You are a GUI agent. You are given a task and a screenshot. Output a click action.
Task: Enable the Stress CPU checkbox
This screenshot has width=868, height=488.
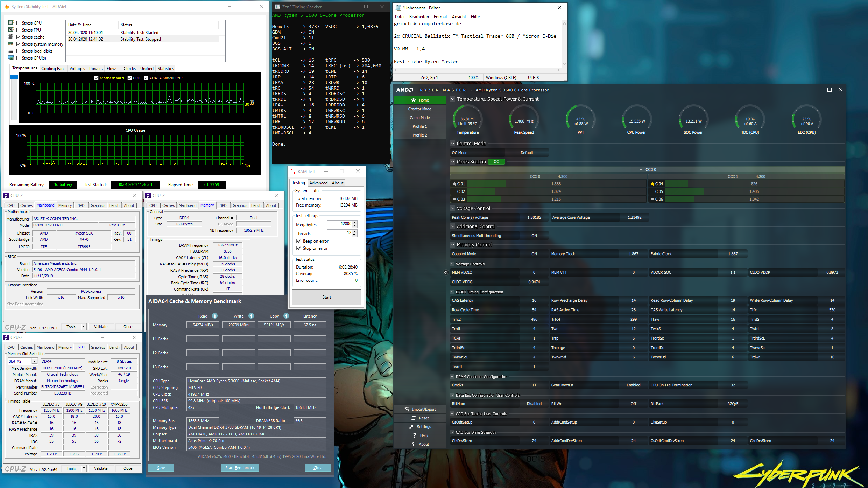pyautogui.click(x=19, y=23)
